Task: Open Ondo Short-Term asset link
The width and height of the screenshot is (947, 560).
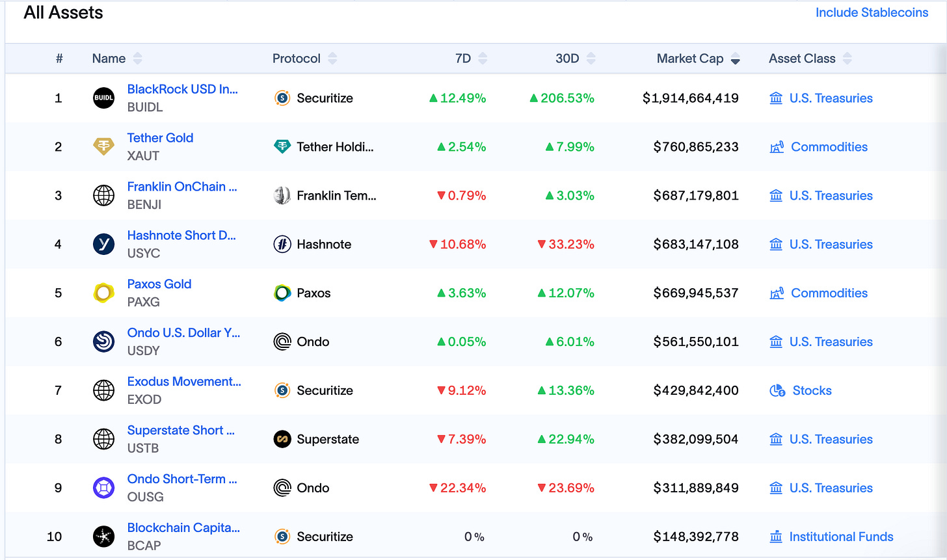Action: tap(182, 479)
